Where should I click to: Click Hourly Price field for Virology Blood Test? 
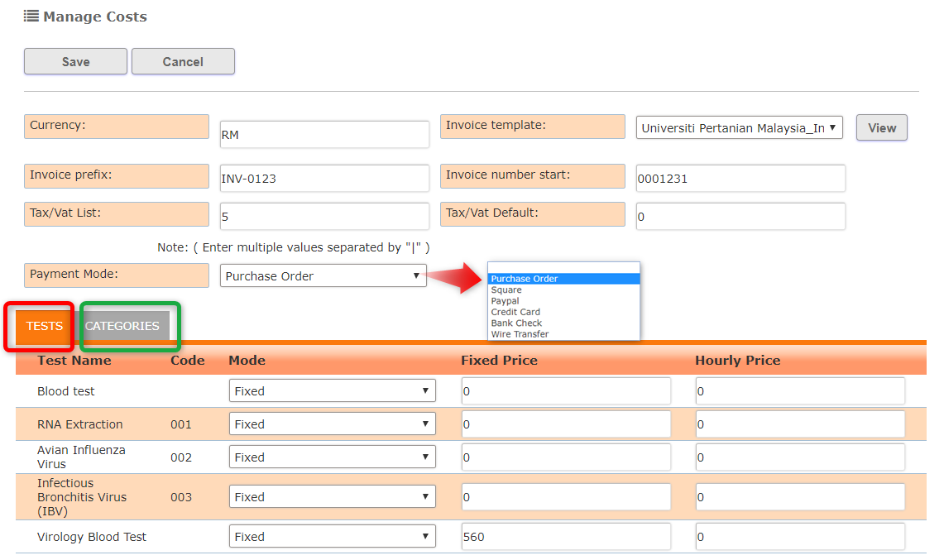(800, 537)
